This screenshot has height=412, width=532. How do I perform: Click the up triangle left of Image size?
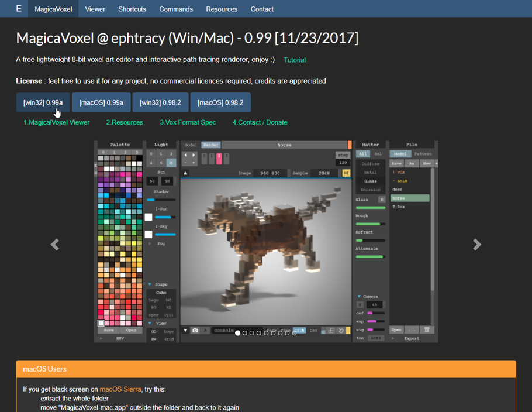point(185,173)
